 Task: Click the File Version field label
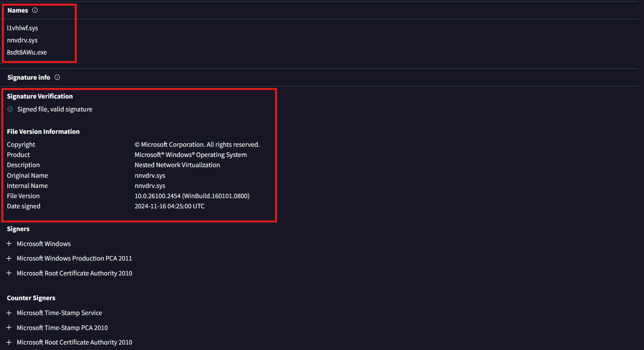pyautogui.click(x=23, y=196)
